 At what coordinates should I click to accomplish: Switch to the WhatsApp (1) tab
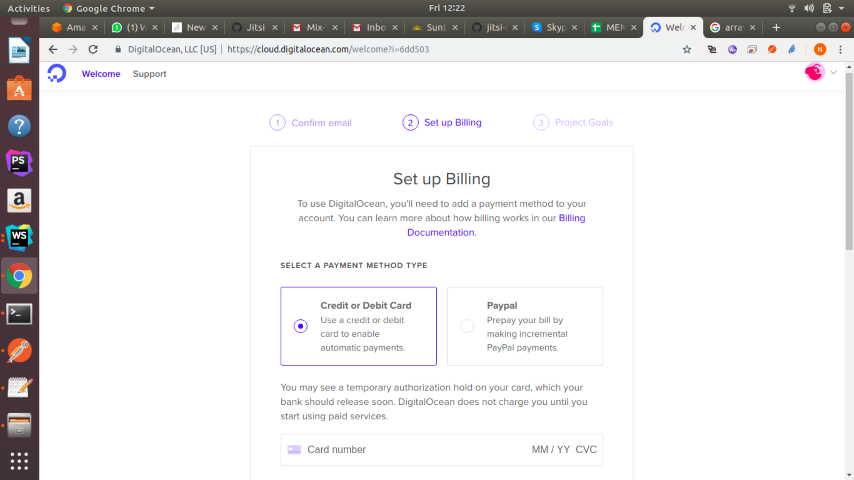tap(135, 27)
